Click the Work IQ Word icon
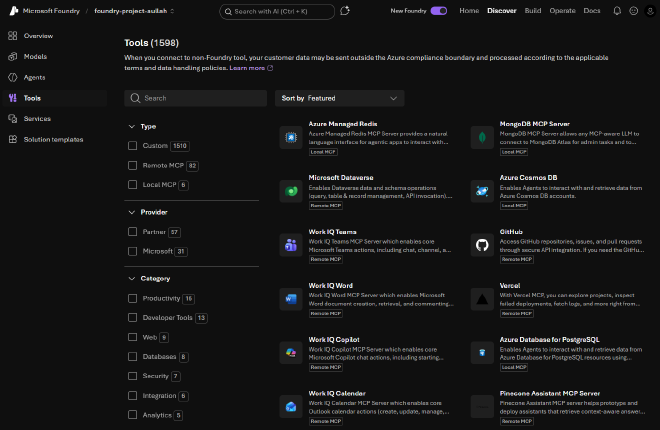Image resolution: width=660 pixels, height=430 pixels. click(x=291, y=299)
